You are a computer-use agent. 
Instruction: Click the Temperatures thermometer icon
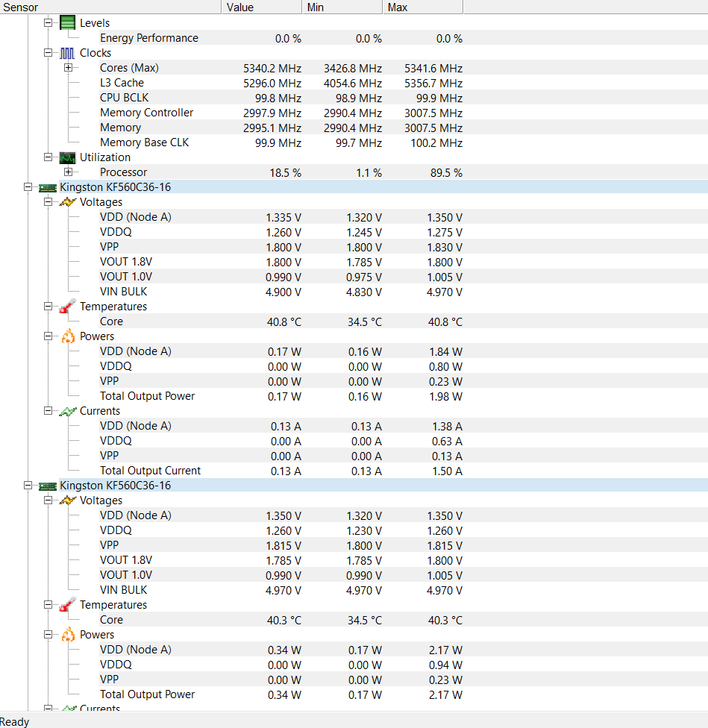[67, 307]
